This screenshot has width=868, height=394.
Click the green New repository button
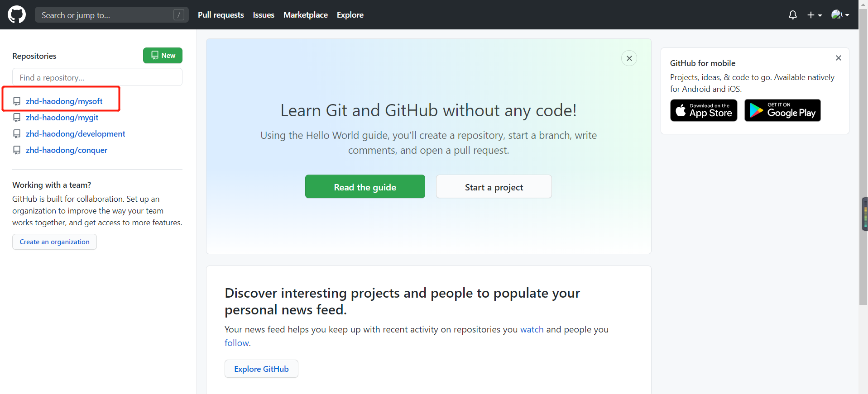[x=163, y=55]
